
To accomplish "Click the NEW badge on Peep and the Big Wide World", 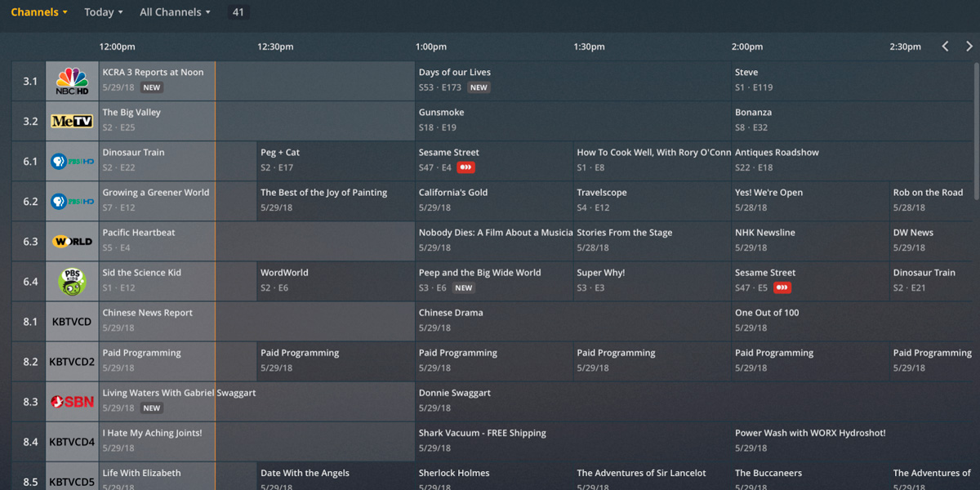I will 464,287.
